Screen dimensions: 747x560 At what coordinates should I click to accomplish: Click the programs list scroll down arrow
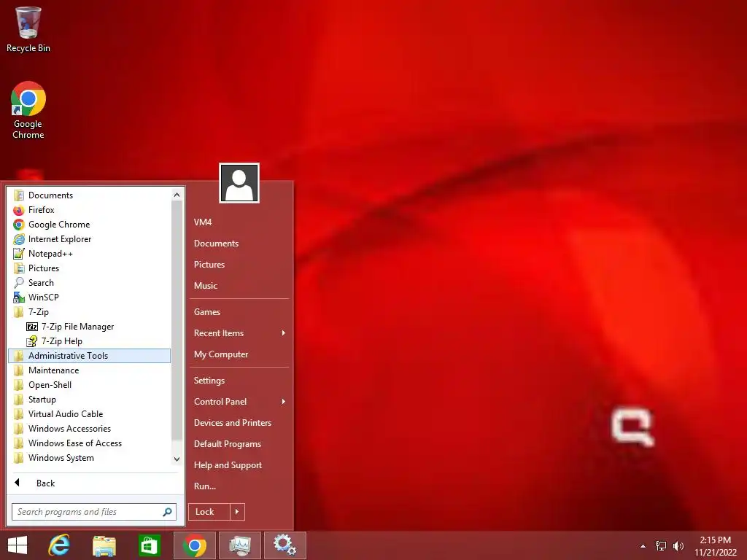tap(177, 459)
